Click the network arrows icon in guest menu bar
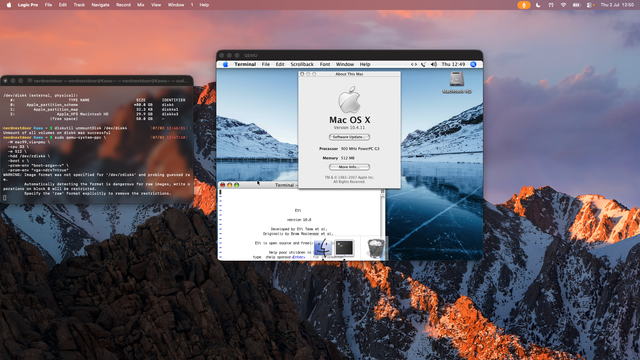This screenshot has height=360, width=640. [413, 64]
